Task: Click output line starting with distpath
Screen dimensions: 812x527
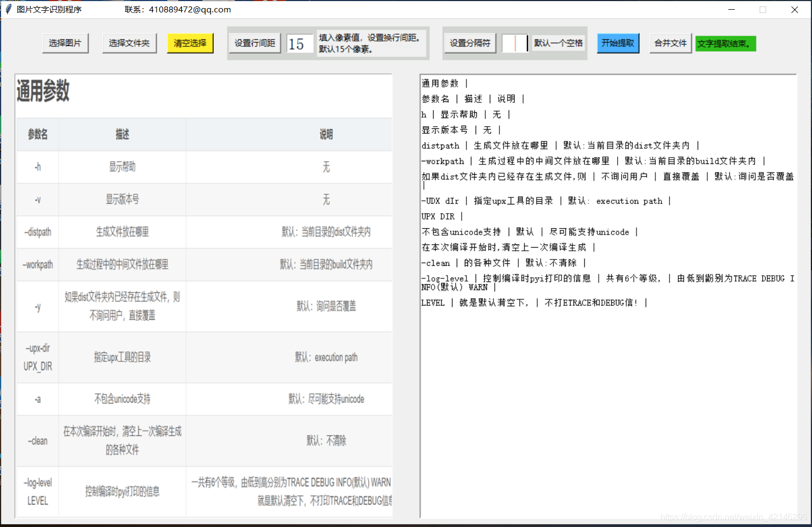Action: coord(560,146)
